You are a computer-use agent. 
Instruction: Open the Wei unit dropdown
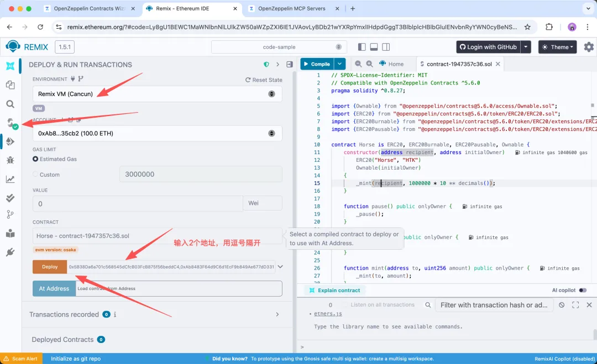pyautogui.click(x=263, y=203)
